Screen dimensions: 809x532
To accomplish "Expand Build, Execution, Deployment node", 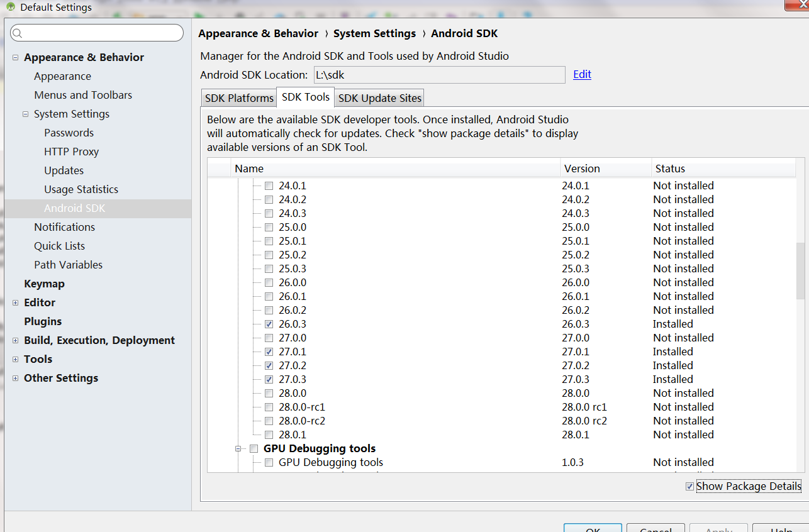I will (15, 340).
